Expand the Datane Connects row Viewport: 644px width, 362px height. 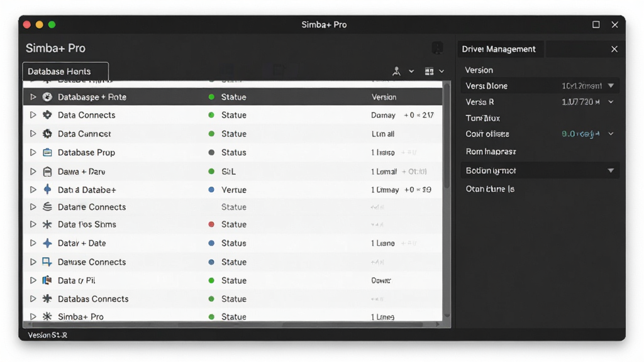(x=33, y=207)
